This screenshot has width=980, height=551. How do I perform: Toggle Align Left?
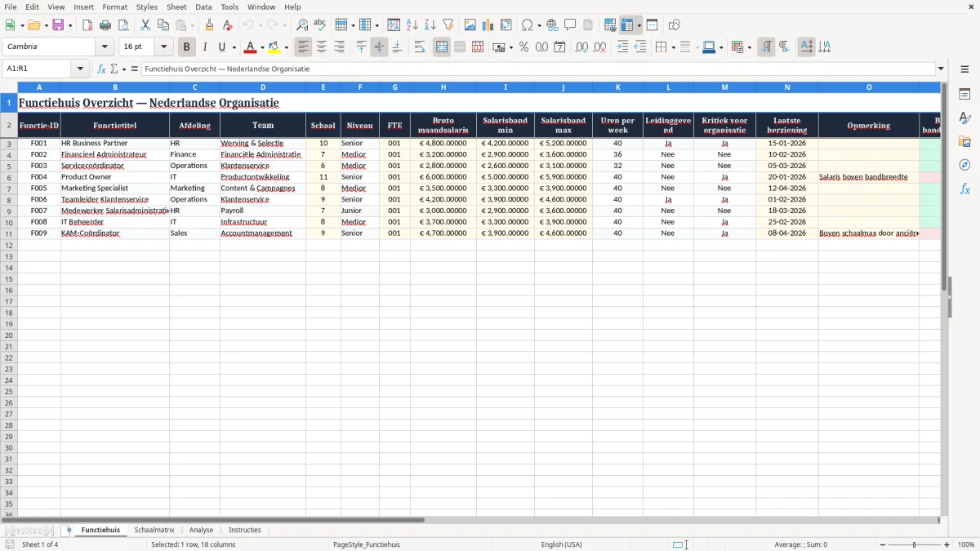point(303,47)
